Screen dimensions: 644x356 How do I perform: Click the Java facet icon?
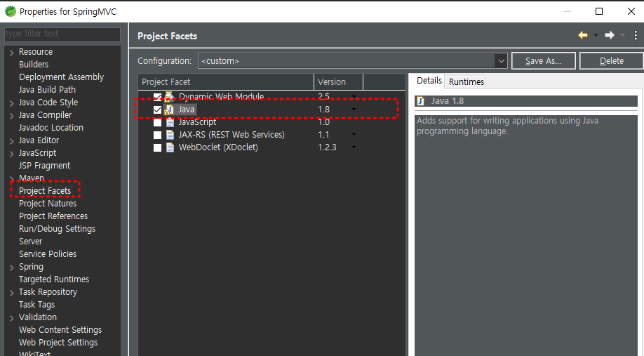click(169, 110)
